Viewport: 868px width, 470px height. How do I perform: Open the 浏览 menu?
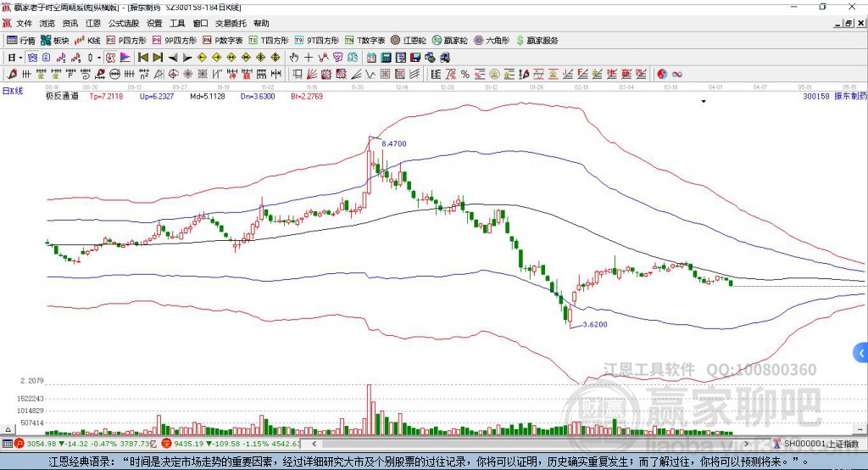47,23
